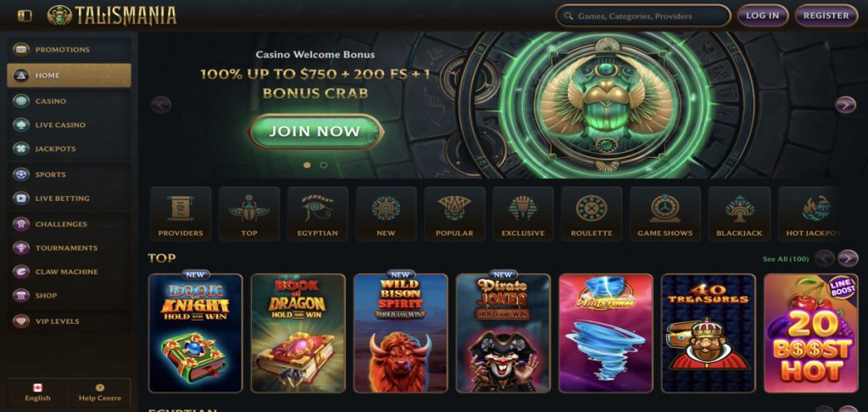This screenshot has height=412, width=868.
Task: Open See All (100) link
Action: (786, 259)
